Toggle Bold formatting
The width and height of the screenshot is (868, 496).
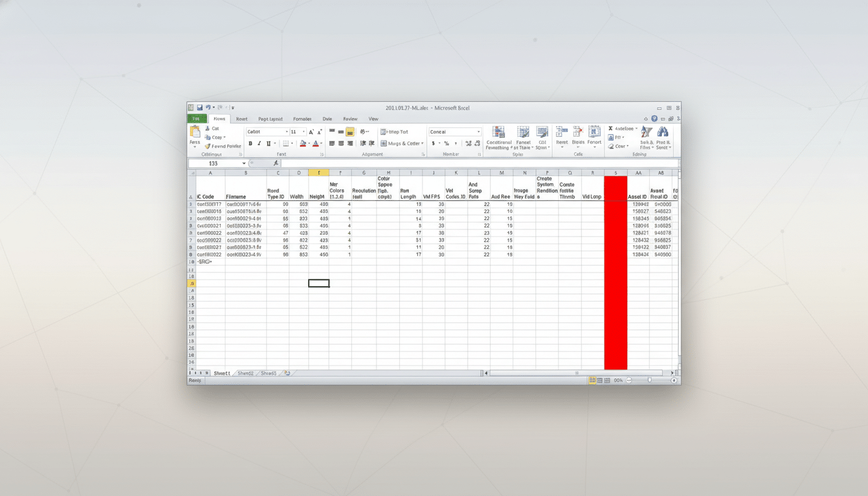pyautogui.click(x=251, y=143)
